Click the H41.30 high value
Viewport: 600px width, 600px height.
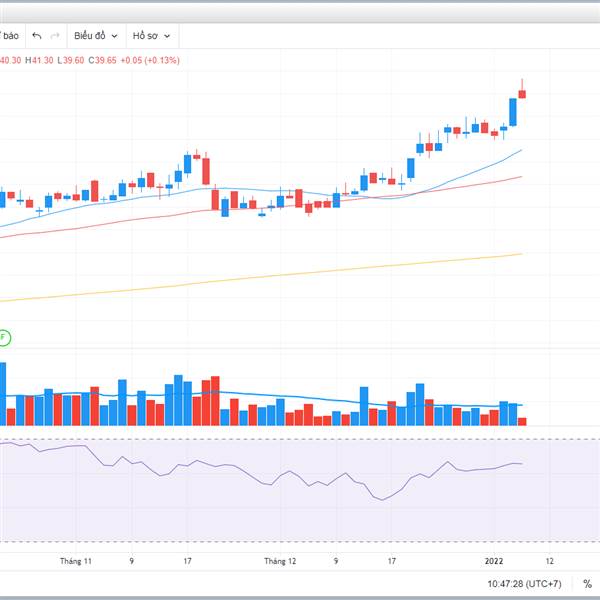point(39,60)
